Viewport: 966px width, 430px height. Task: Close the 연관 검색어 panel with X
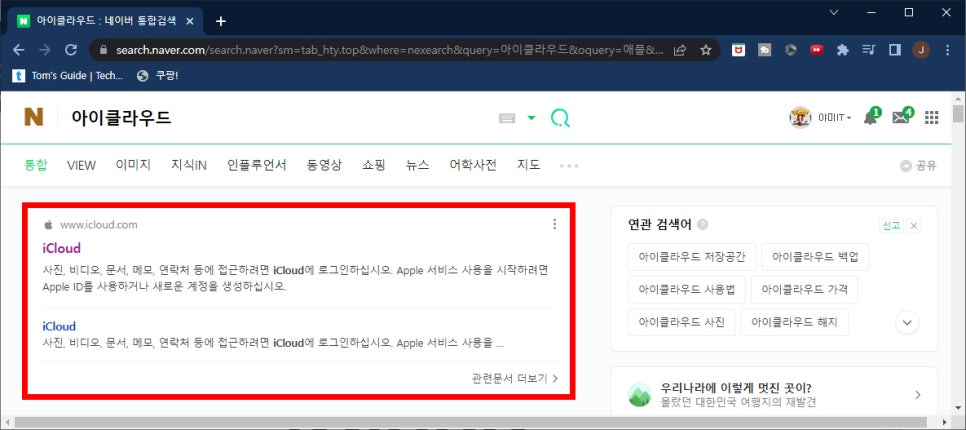(x=914, y=225)
